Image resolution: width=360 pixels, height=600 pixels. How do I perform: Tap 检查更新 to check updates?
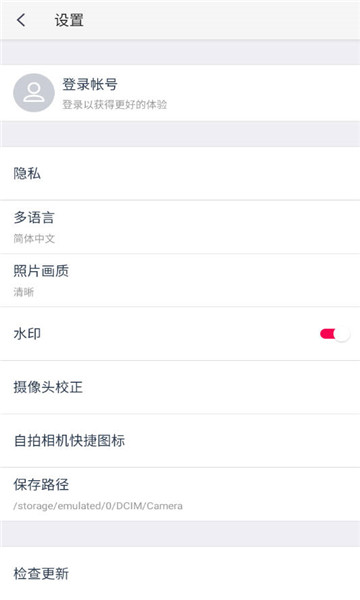pos(180,573)
